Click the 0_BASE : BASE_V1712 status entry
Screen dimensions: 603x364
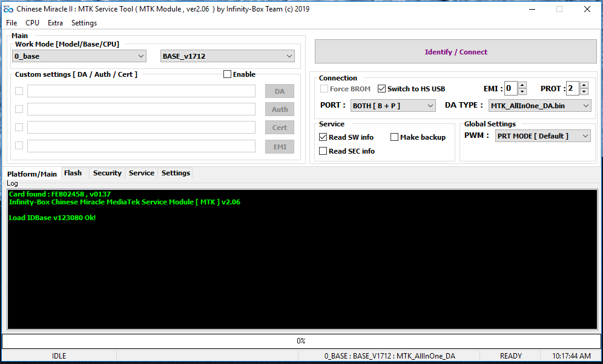389,356
